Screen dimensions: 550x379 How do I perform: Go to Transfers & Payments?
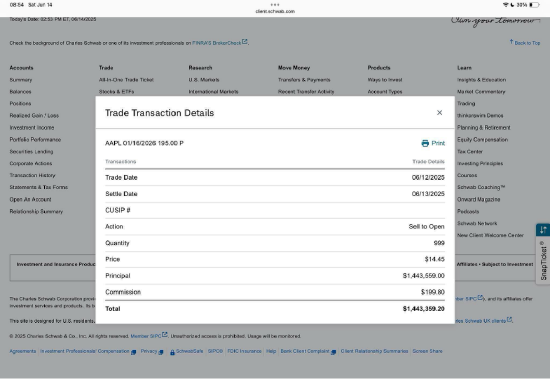pos(304,80)
